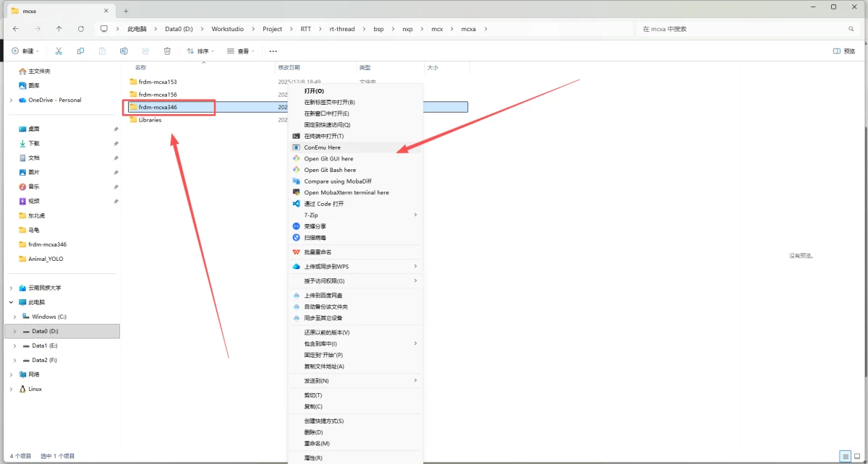The height and width of the screenshot is (464, 868).
Task: Click the rt-thread breadcrumb in address bar
Action: point(342,29)
